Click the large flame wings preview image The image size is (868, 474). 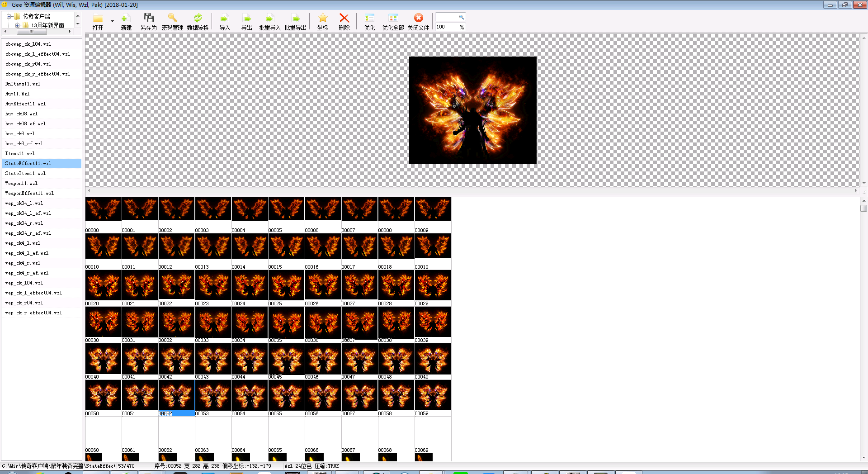(x=472, y=110)
